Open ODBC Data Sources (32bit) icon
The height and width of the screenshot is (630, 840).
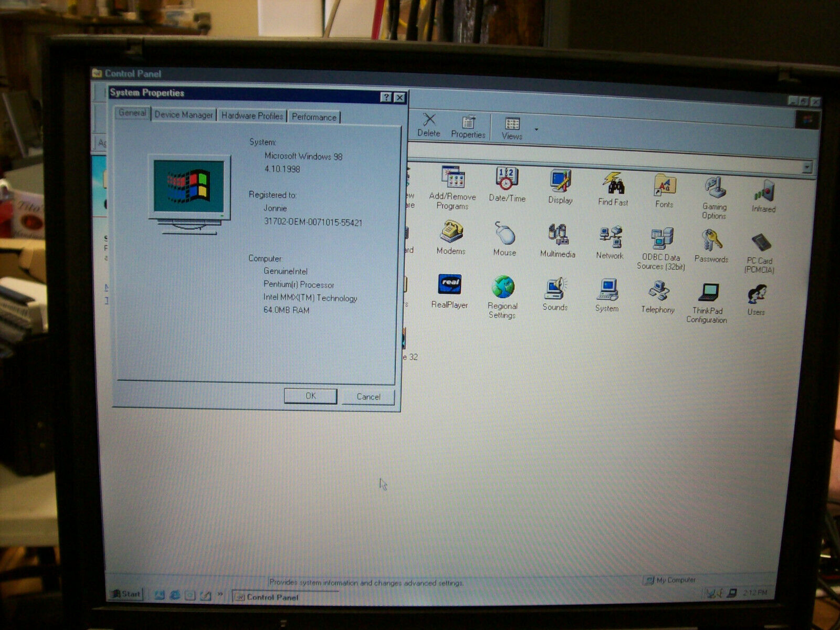tap(661, 249)
